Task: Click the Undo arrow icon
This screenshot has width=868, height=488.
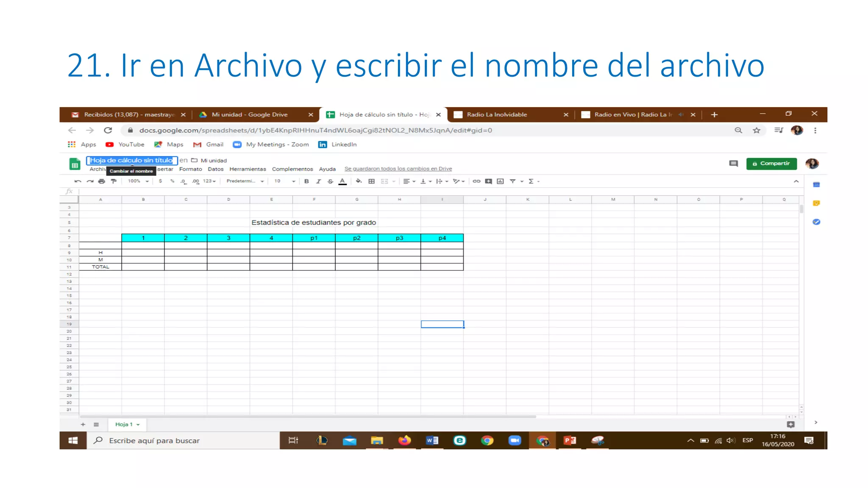Action: pyautogui.click(x=78, y=181)
